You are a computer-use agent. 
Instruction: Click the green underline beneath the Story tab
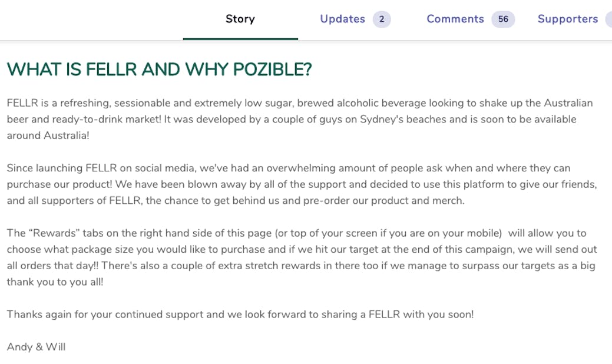(x=240, y=39)
